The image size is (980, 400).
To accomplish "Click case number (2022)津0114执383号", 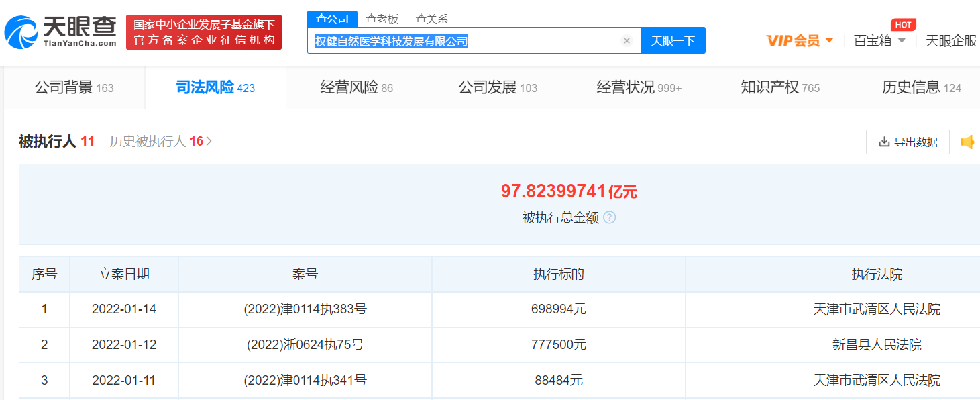I will click(x=305, y=309).
